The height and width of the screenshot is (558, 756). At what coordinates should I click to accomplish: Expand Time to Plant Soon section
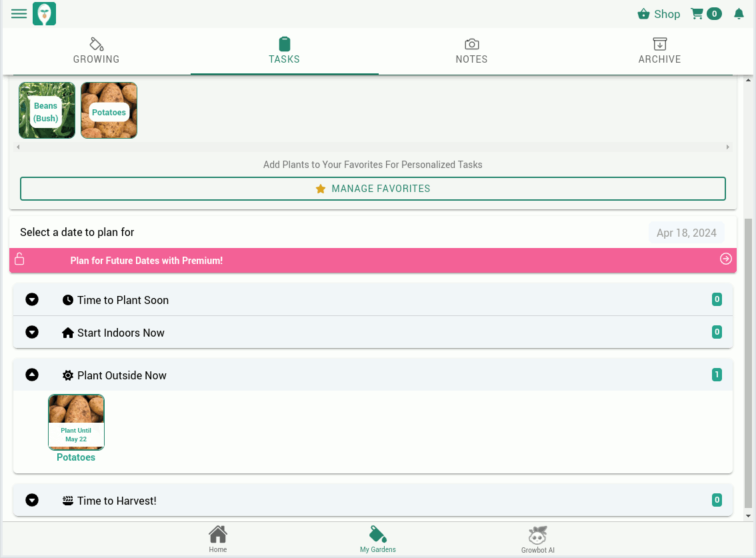coord(32,300)
